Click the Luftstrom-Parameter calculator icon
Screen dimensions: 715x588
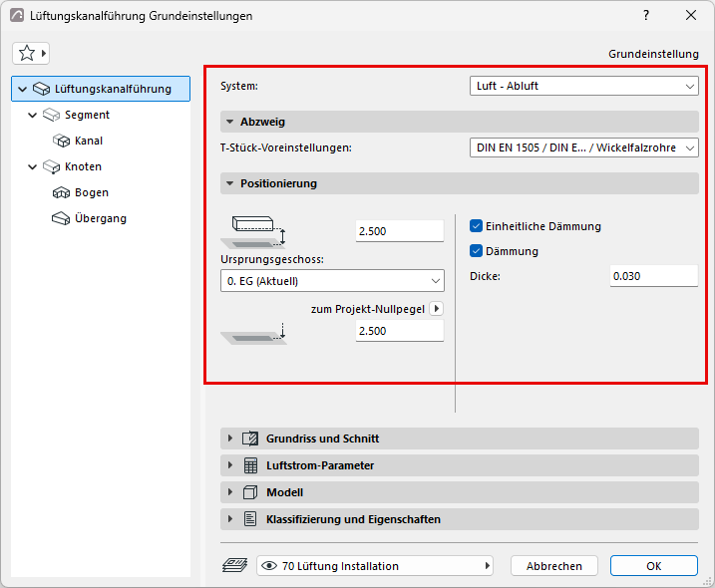pyautogui.click(x=250, y=465)
